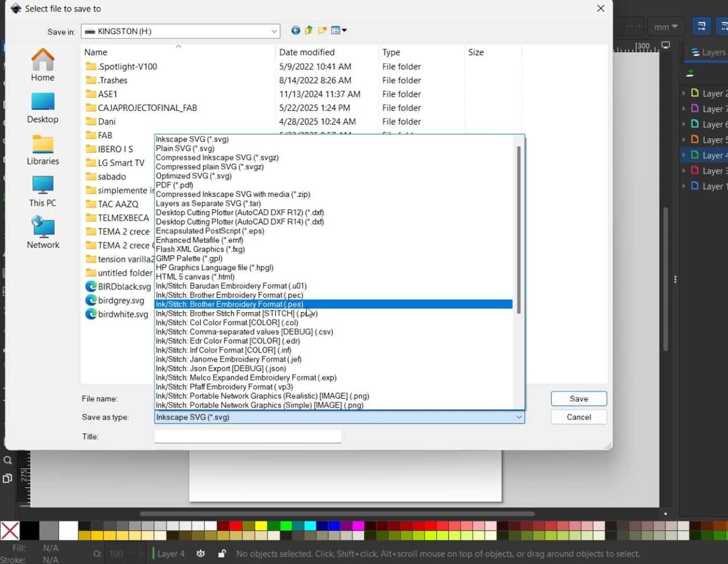
Task: Toggle current layer visibility eye in status bar
Action: pos(201,554)
